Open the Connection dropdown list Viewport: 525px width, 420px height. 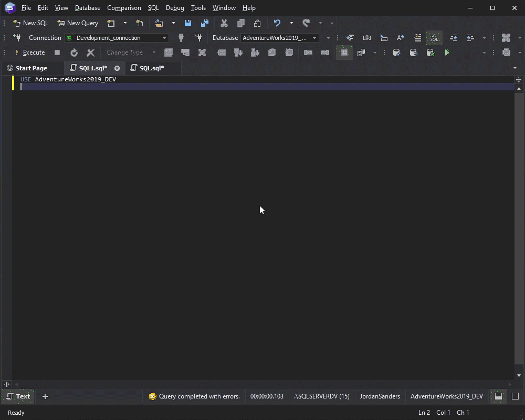(164, 38)
